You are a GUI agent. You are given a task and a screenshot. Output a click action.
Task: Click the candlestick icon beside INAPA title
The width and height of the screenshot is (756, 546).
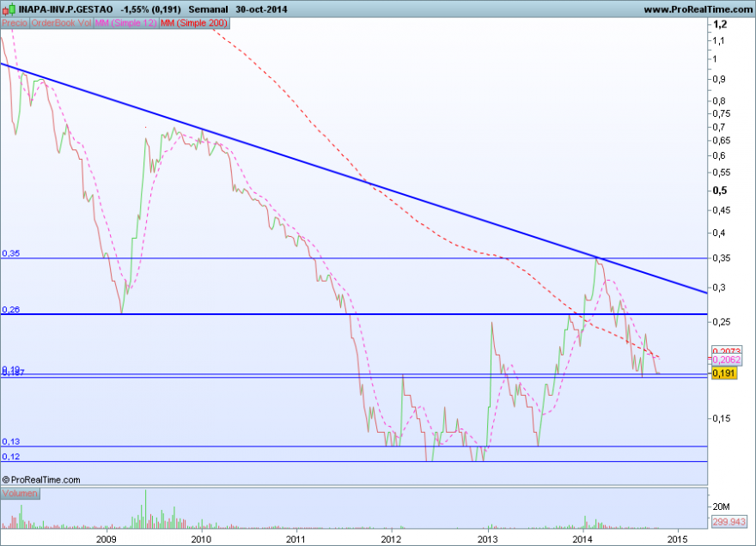pos(9,9)
